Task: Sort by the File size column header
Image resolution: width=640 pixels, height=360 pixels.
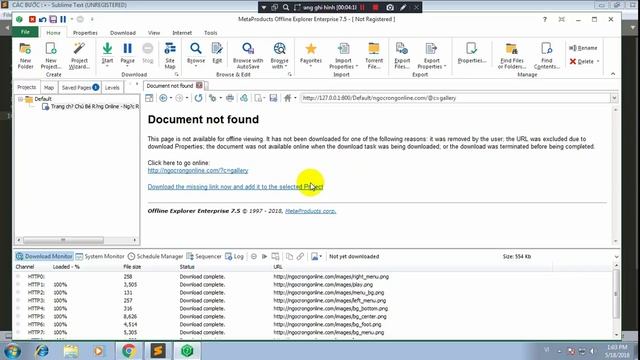Action: (x=132, y=267)
